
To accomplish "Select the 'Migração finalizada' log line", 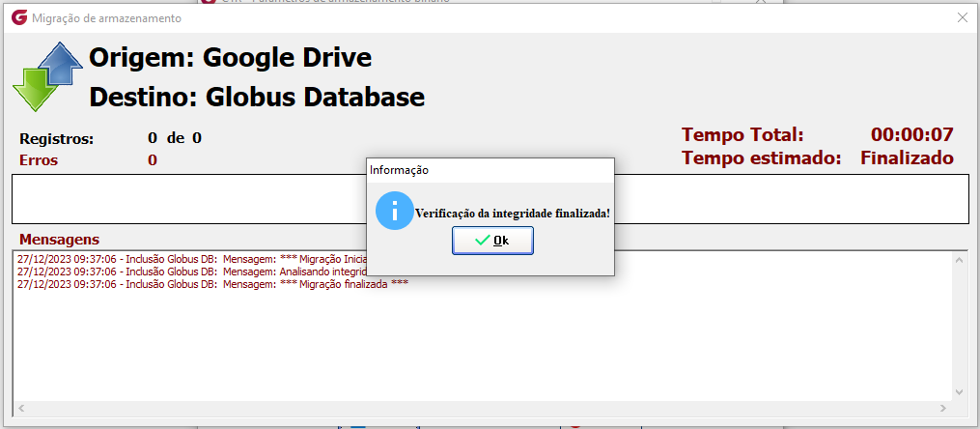I will coord(212,284).
